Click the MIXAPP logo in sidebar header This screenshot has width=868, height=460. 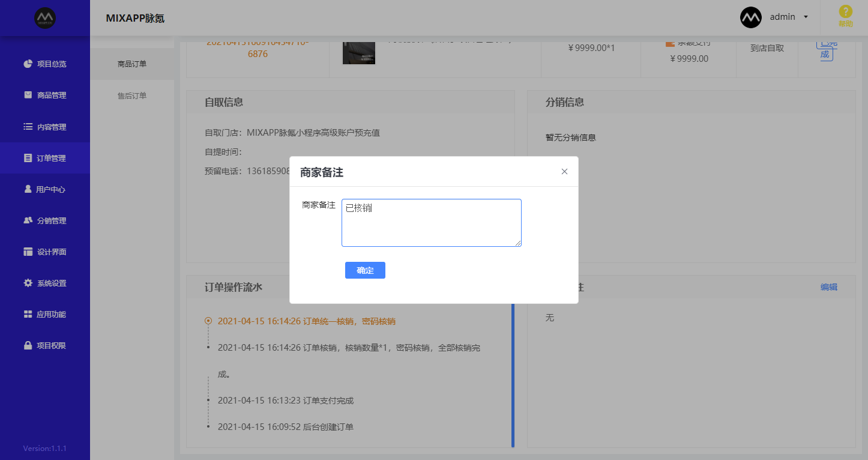[x=45, y=17]
